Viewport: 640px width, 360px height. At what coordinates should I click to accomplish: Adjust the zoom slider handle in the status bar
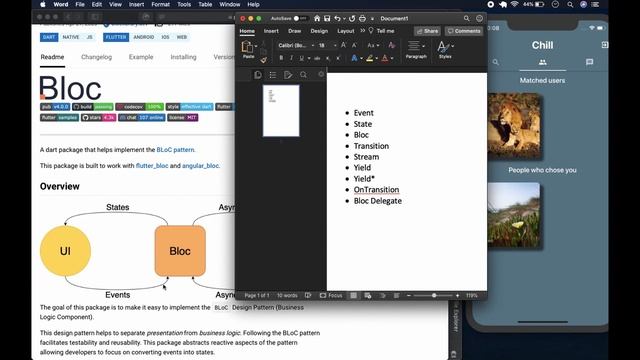(x=434, y=295)
